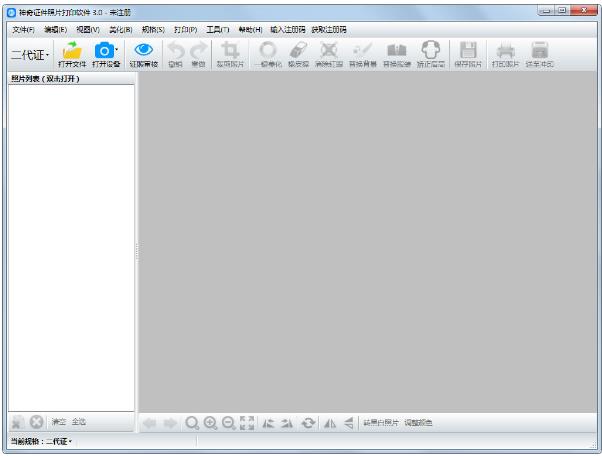602x456 pixels.
Task: Select the Eraser tool in toolbar
Action: click(x=298, y=51)
